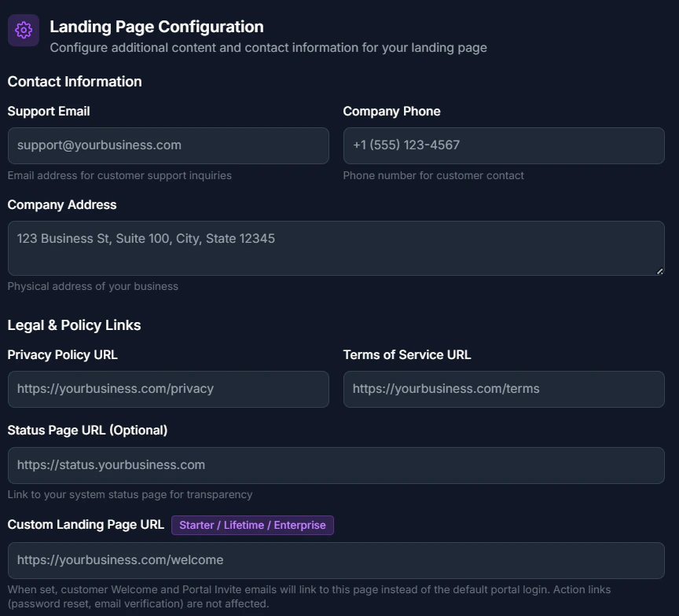679x616 pixels.
Task: Click the Landing Page Configuration title
Action: pyautogui.click(x=156, y=26)
